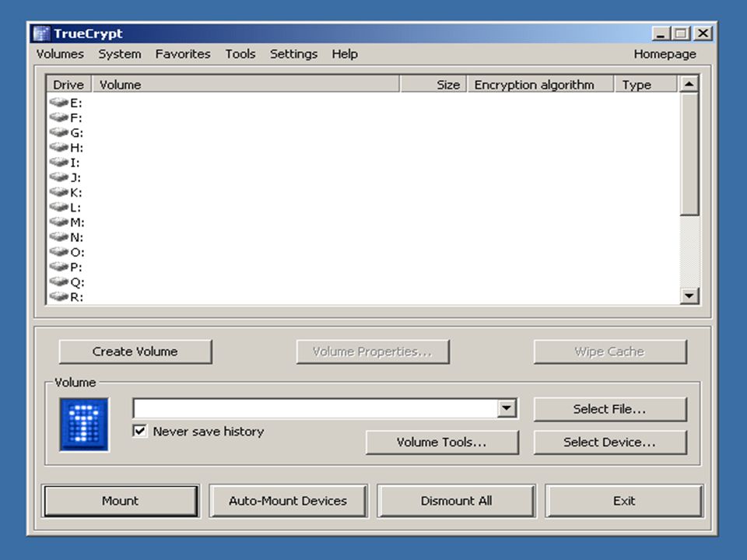Click the Select File button

pos(610,409)
